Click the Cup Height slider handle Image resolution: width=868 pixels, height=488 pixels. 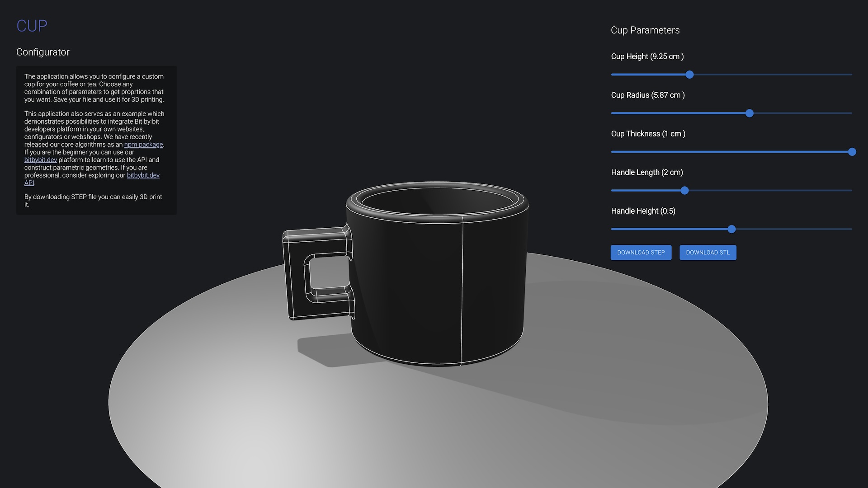click(689, 75)
